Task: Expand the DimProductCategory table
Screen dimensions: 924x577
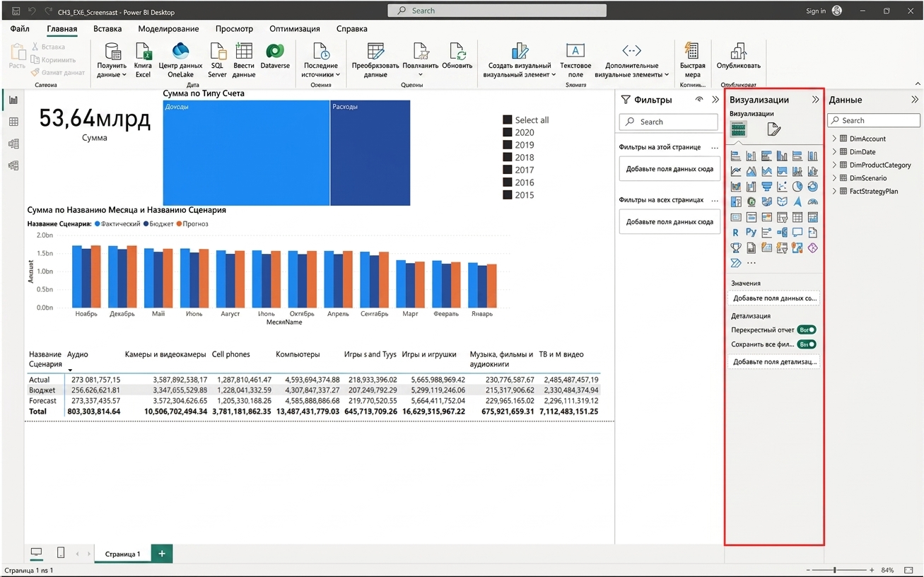Action: 834,165
